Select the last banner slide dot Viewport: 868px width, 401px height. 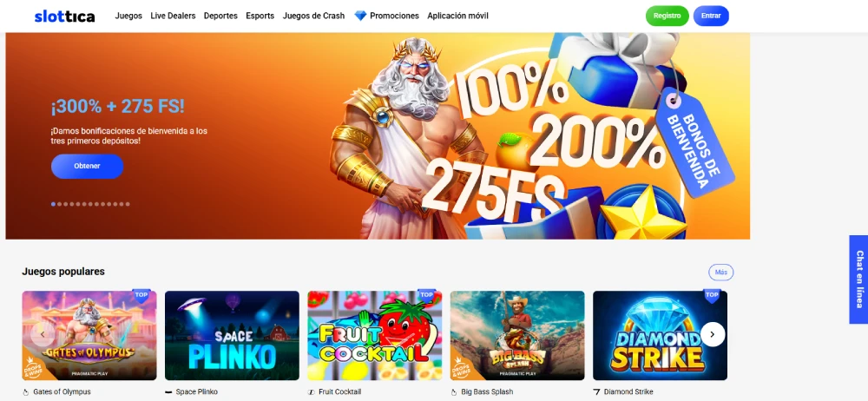point(128,204)
